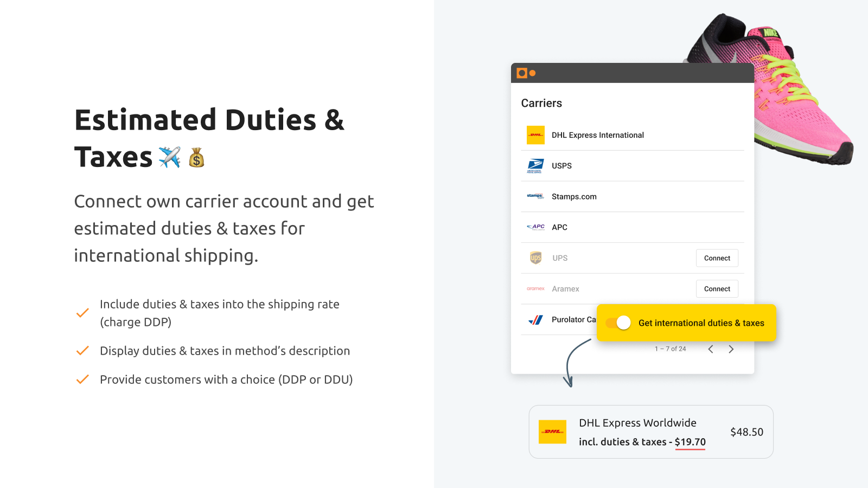Click the Purolator carrier logo icon
This screenshot has width=868, height=488.
pos(535,320)
